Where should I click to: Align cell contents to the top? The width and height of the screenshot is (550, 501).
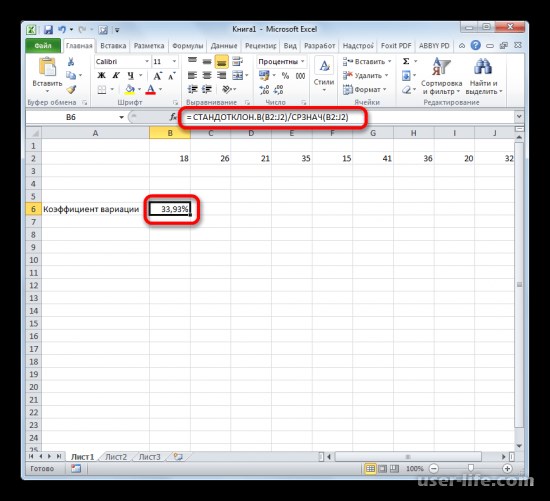point(192,61)
